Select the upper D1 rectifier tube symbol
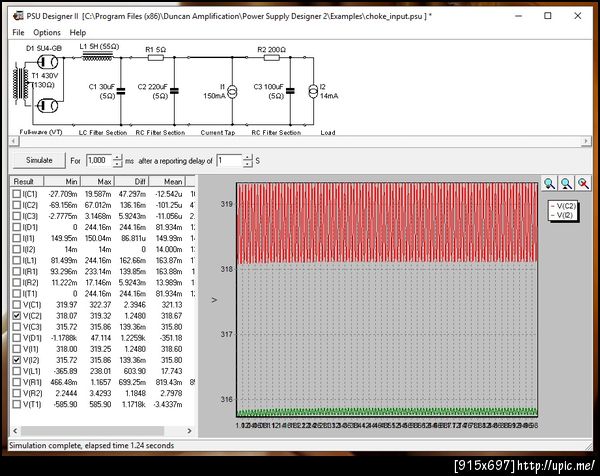Image resolution: width=600 pixels, height=476 pixels. point(47,62)
